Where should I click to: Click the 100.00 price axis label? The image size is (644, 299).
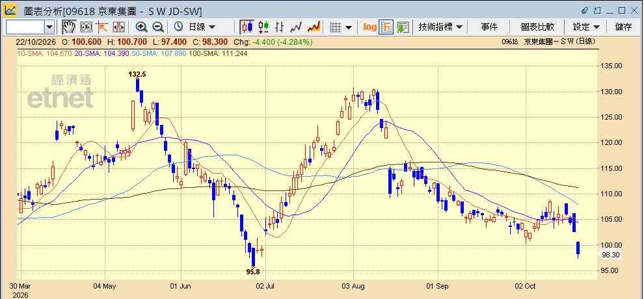pyautogui.click(x=611, y=245)
